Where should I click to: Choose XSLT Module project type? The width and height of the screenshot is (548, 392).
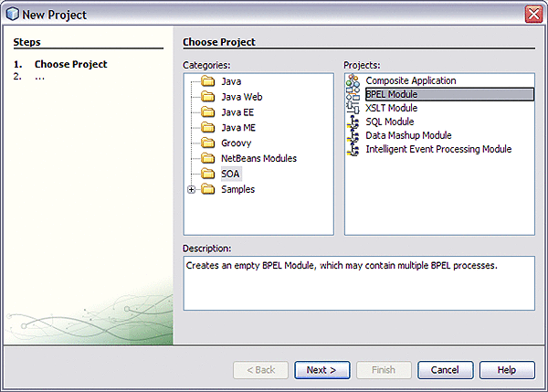click(392, 108)
